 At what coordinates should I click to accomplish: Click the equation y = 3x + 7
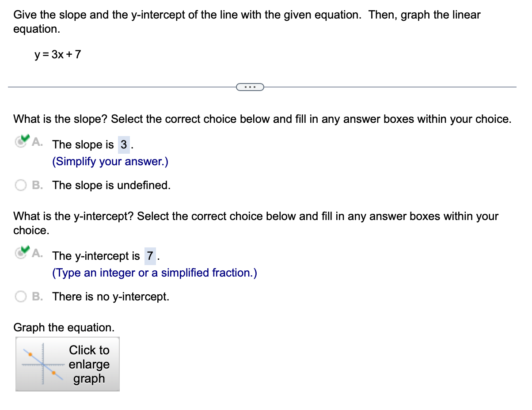pos(58,55)
